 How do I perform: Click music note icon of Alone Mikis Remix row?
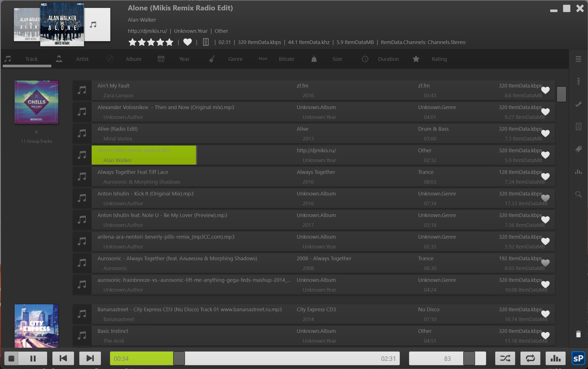click(82, 155)
